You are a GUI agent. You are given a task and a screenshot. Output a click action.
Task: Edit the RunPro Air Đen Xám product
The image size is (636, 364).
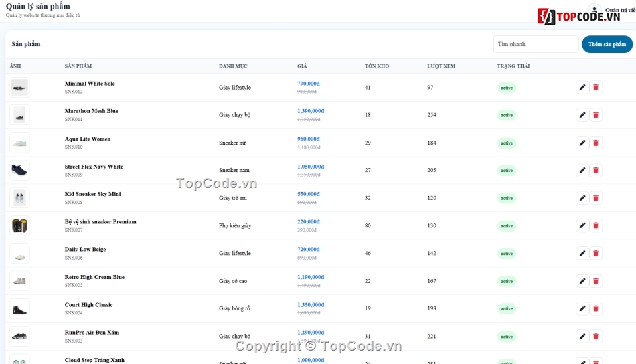tap(582, 337)
